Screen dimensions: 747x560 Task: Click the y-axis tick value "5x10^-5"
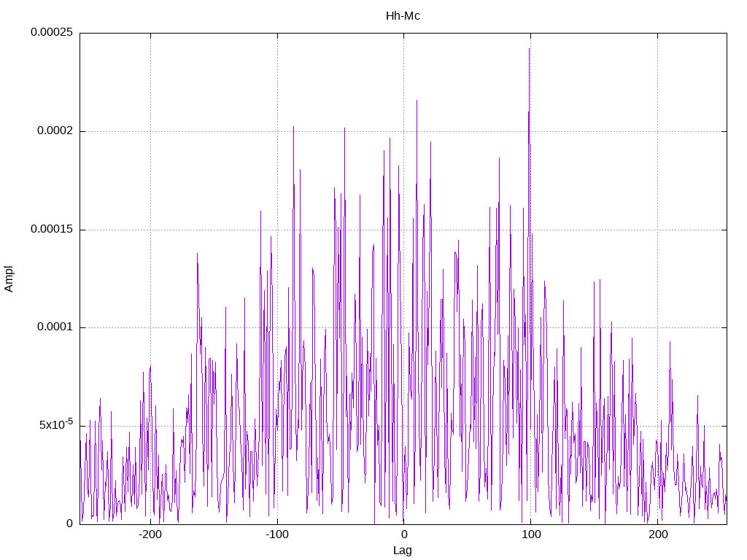click(55, 424)
